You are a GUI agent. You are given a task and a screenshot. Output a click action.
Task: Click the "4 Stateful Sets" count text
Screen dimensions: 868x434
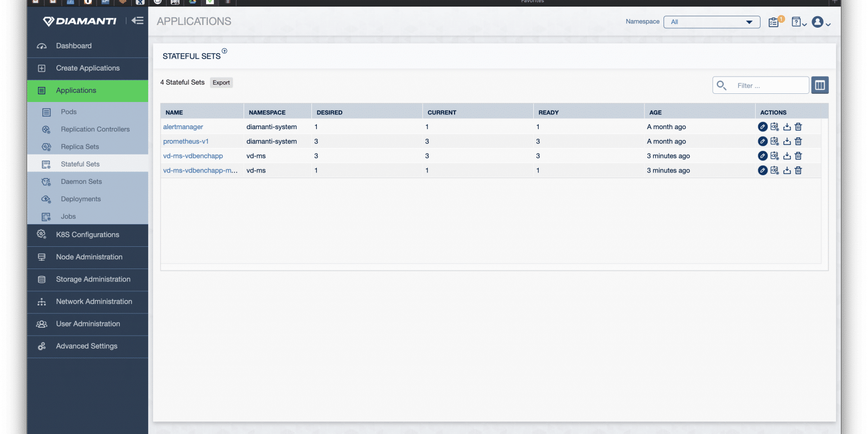pos(182,82)
